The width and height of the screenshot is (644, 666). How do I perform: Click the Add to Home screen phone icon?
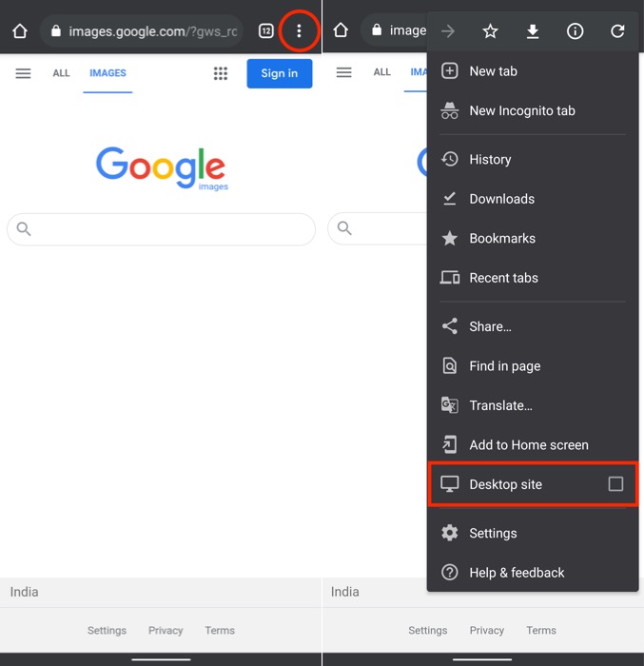coord(449,444)
